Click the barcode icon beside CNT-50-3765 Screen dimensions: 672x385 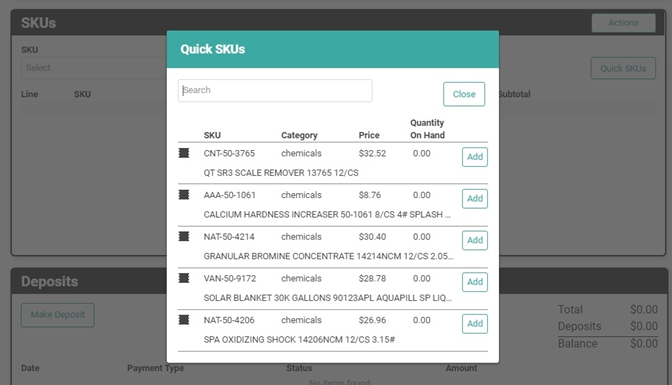(x=184, y=153)
